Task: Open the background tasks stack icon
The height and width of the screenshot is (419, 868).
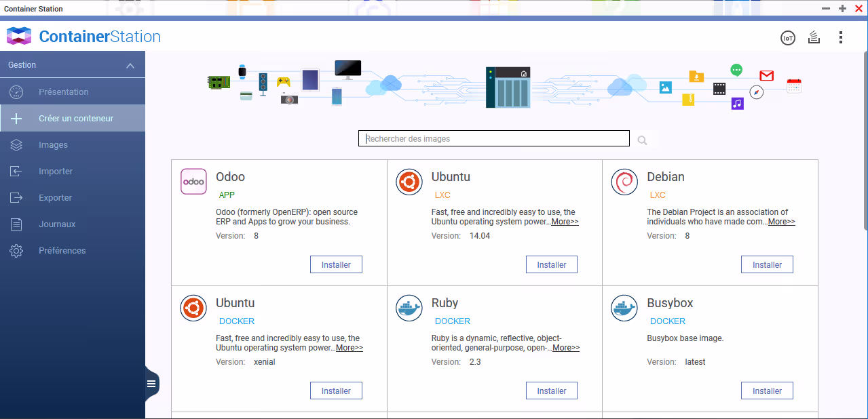Action: tap(814, 38)
